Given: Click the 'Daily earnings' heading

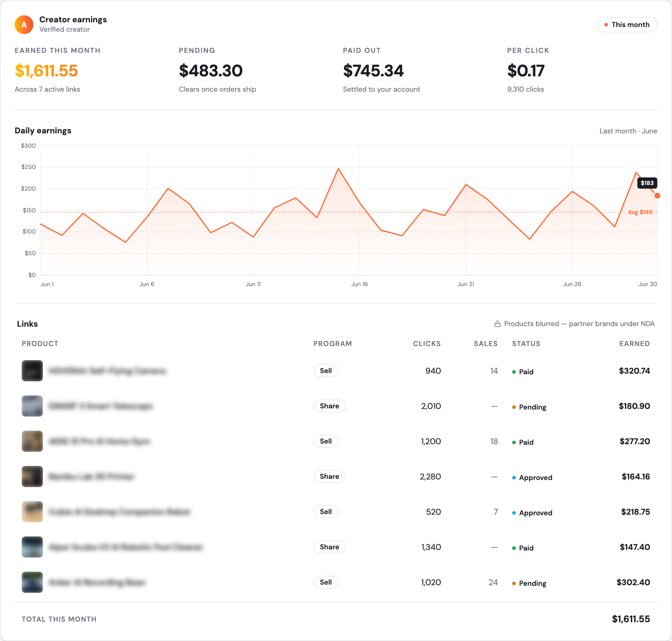Looking at the screenshot, I should tap(43, 130).
